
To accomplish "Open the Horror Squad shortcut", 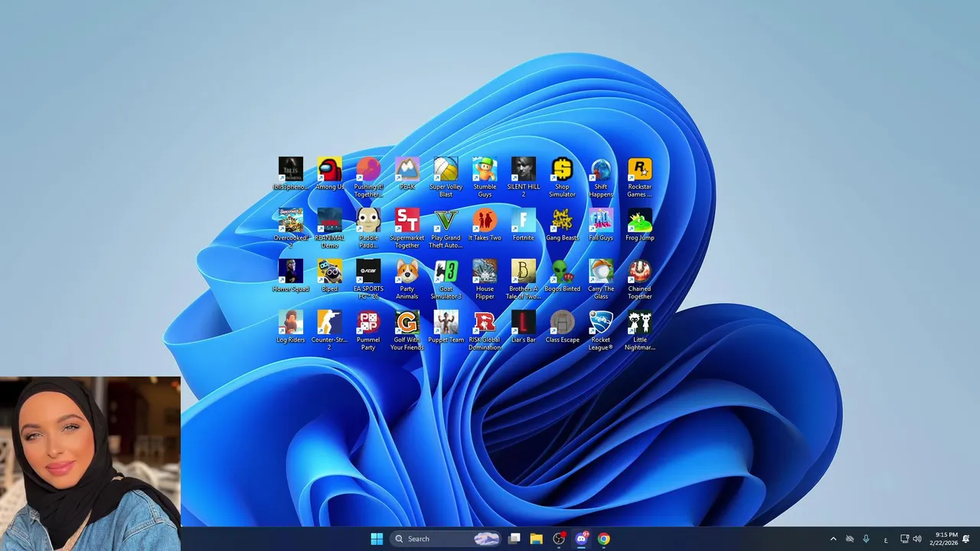I will [291, 276].
